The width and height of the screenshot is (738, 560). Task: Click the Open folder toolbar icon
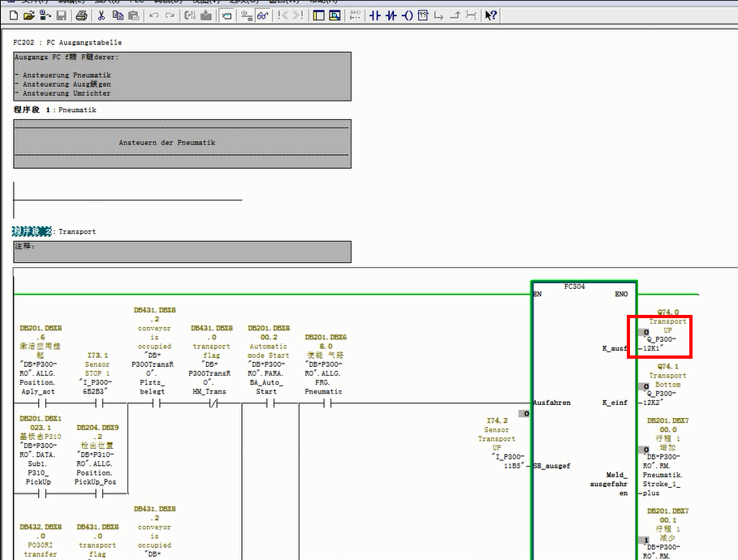pyautogui.click(x=29, y=15)
